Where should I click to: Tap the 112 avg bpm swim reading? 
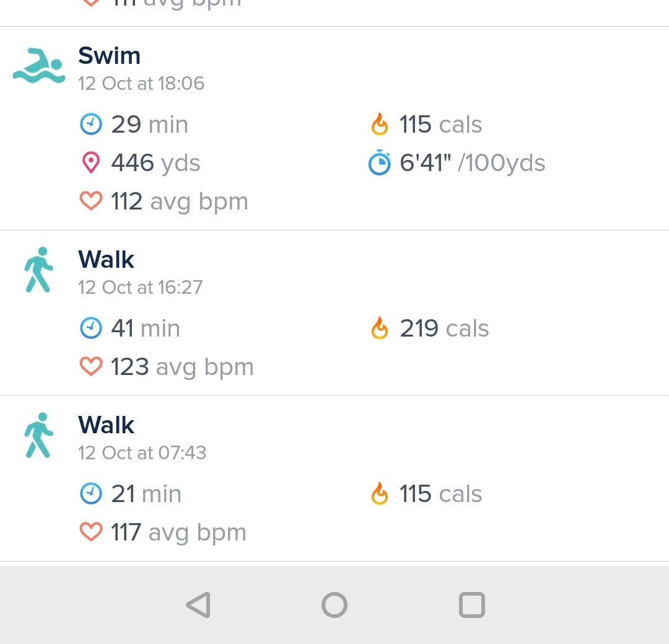pyautogui.click(x=179, y=201)
